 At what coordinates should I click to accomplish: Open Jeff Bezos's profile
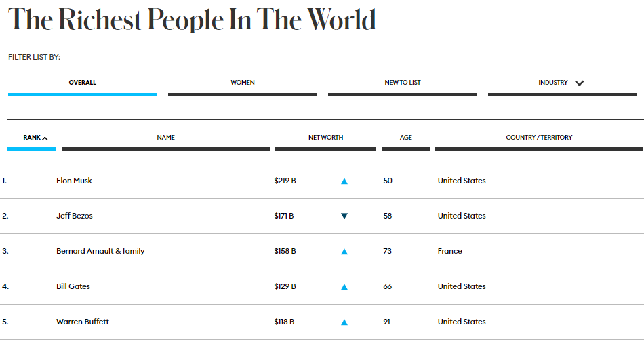pos(75,216)
